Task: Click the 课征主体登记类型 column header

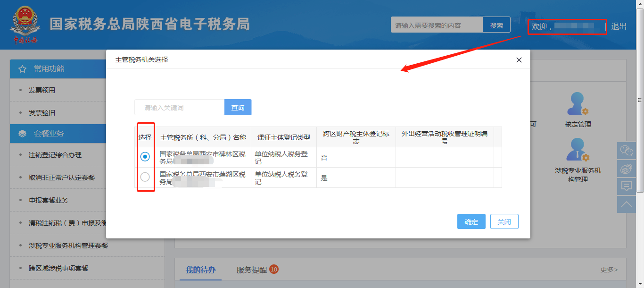Action: click(x=284, y=137)
